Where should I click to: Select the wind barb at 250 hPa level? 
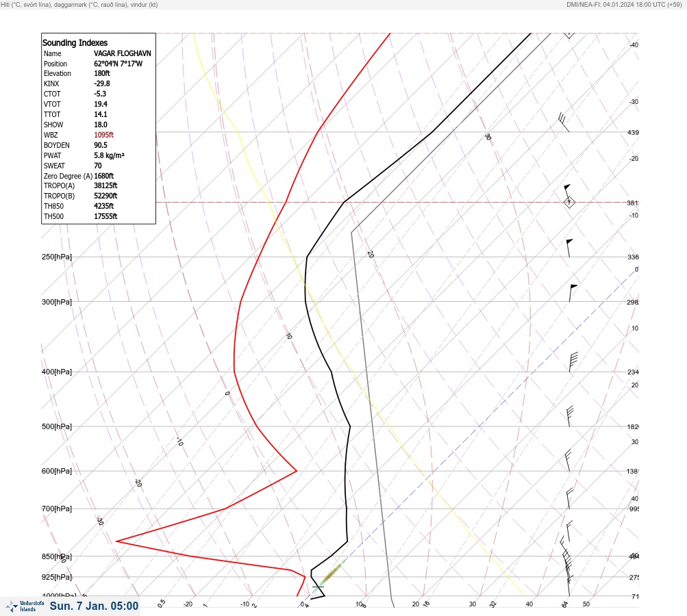click(x=569, y=248)
